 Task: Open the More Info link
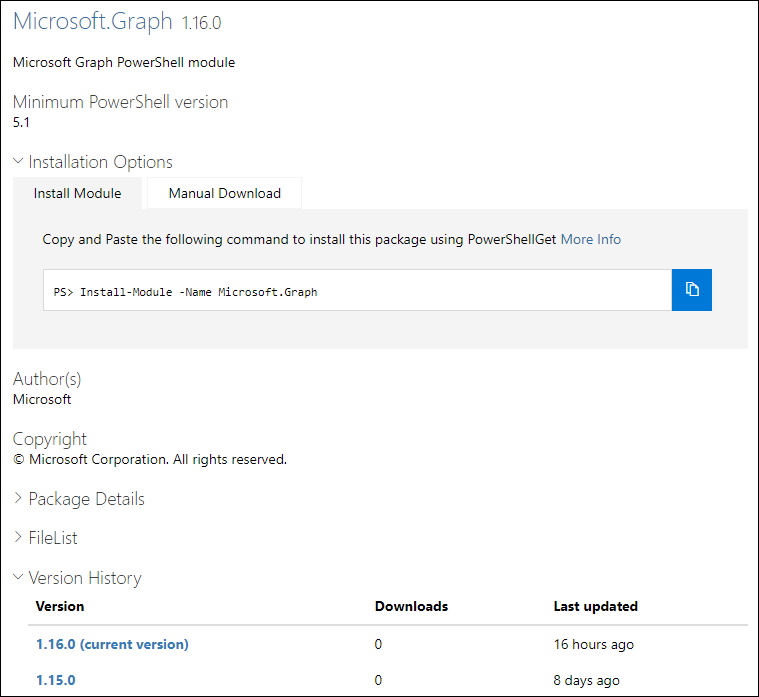point(591,239)
